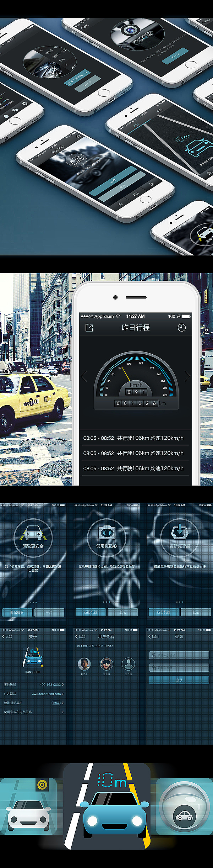Viewport: 213px width, 868px height.
Task: Tap the 检测最新版本 row label
Action: 13,703
